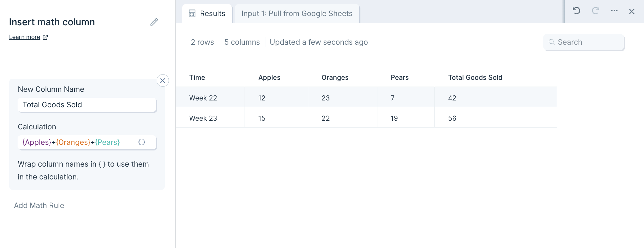
Task: Click the undo arrow icon
Action: [x=576, y=11]
